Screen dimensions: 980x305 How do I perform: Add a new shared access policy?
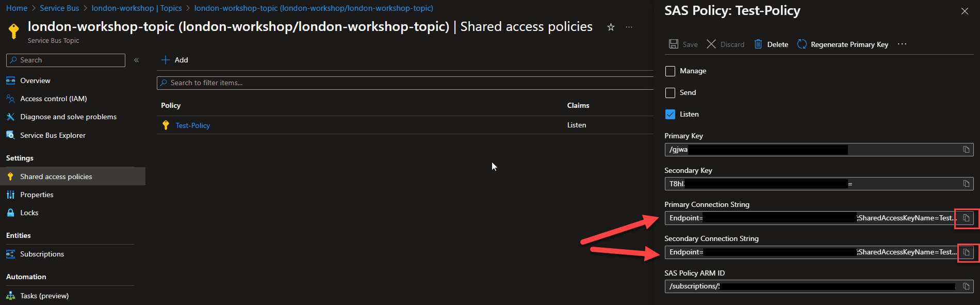(175, 60)
